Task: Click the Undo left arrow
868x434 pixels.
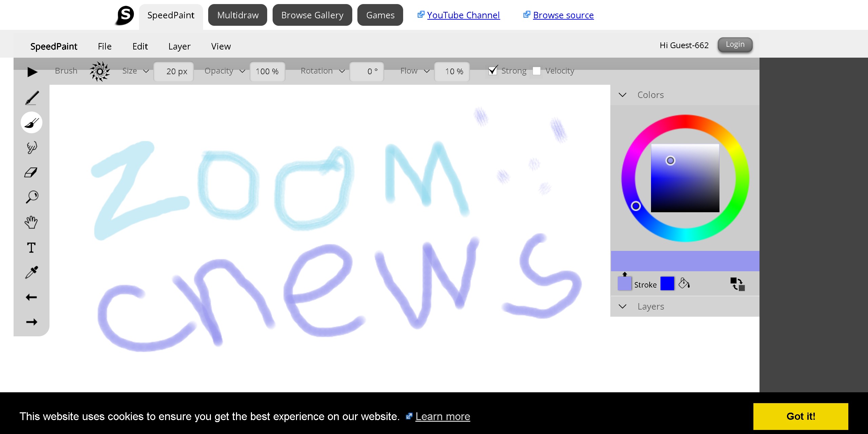Action: [x=32, y=297]
